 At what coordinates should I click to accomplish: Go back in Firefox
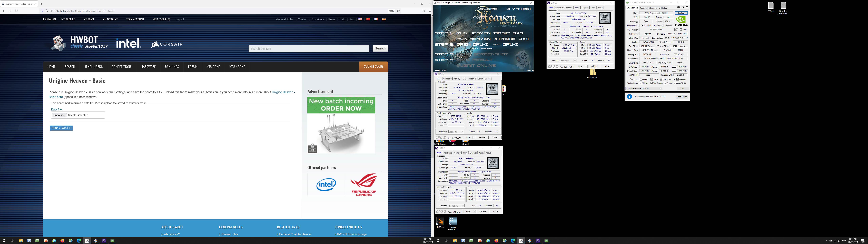point(4,11)
